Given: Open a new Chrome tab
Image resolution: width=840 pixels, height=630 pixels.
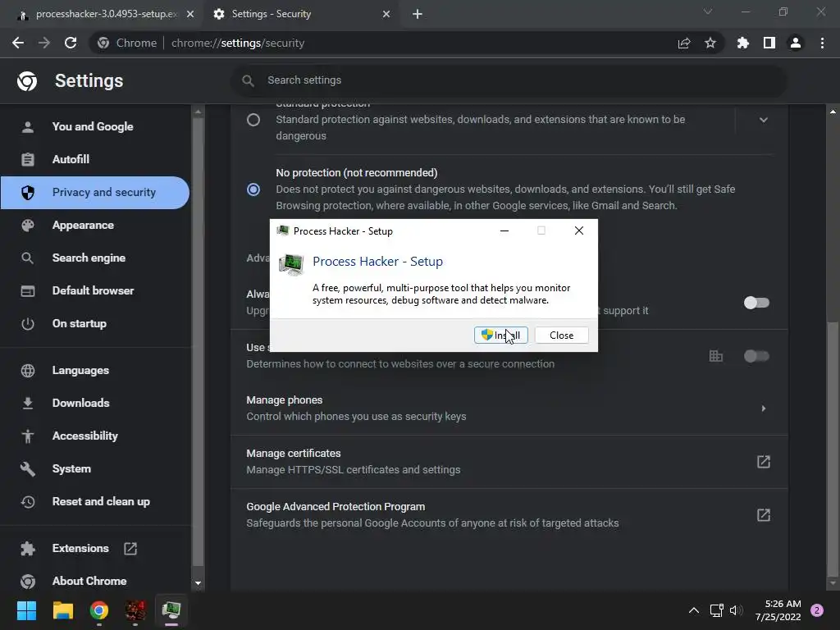Looking at the screenshot, I should [x=418, y=14].
